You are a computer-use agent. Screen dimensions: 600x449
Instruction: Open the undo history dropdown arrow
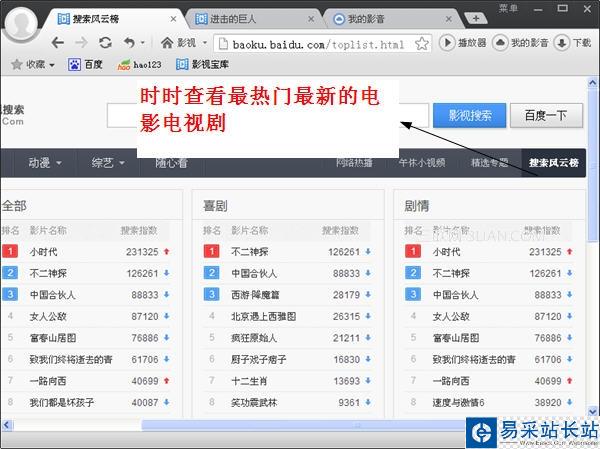(143, 42)
